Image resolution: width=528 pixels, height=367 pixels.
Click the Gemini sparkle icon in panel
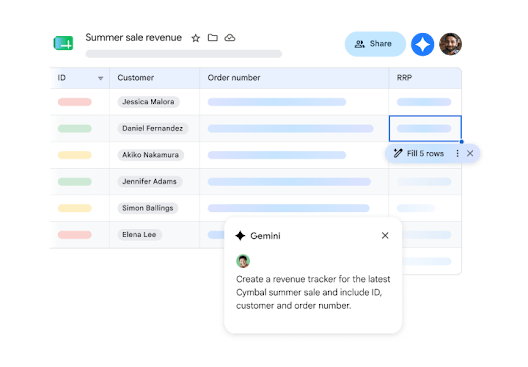240,236
